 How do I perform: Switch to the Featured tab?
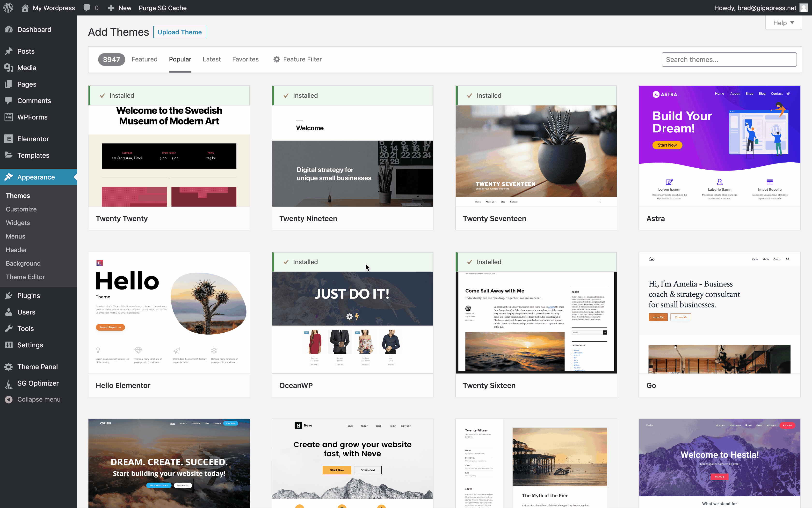(x=144, y=59)
